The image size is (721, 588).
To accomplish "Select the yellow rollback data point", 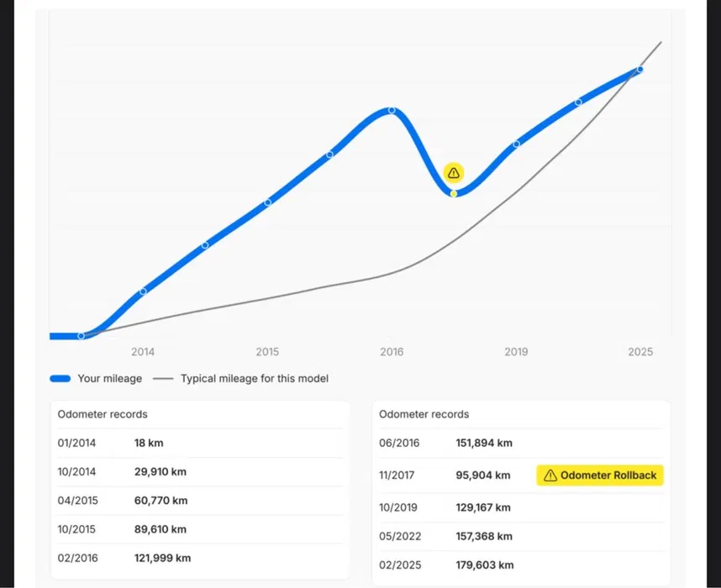I will [x=454, y=193].
